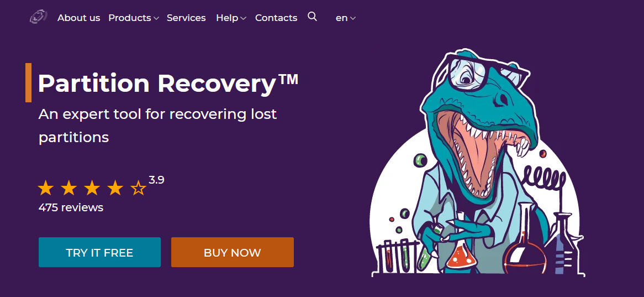The width and height of the screenshot is (644, 297).
Task: Click the orange accent bar beside the title
Action: click(x=28, y=82)
